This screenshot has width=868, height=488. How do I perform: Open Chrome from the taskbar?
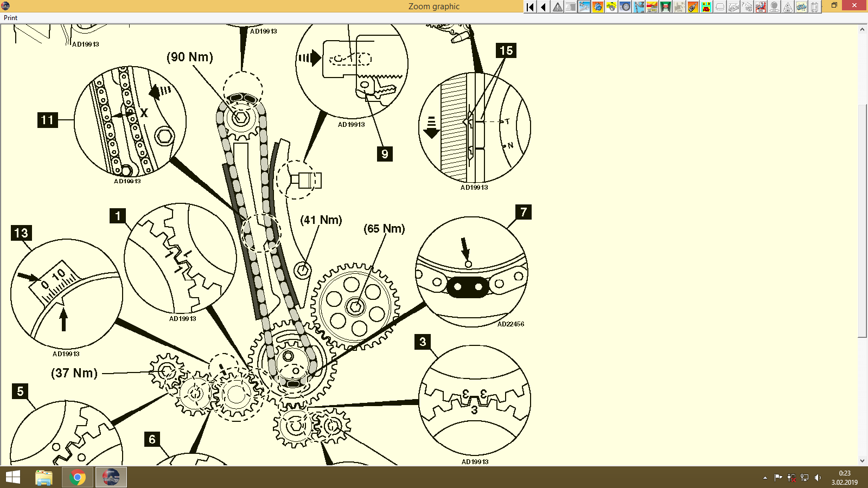pos(77,478)
